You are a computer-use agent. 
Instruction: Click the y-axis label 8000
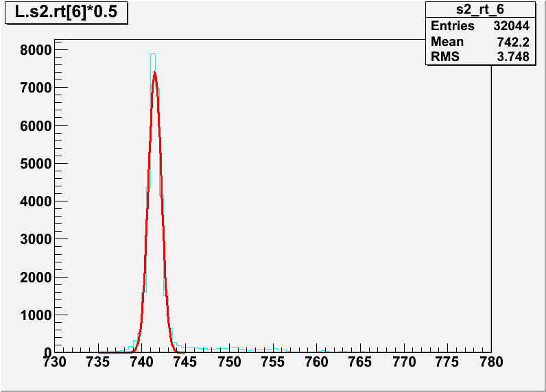click(36, 50)
